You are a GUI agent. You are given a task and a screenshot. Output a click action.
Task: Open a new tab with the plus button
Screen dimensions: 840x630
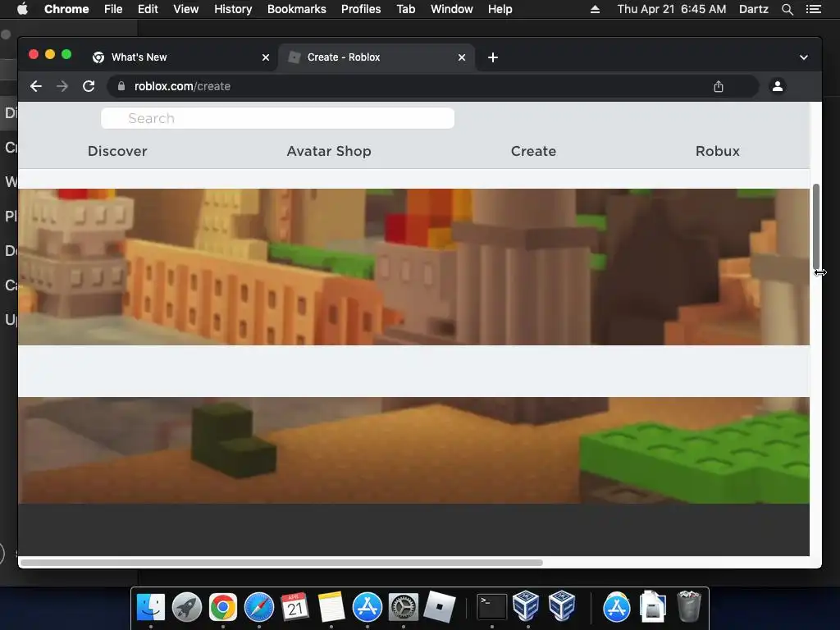[493, 57]
